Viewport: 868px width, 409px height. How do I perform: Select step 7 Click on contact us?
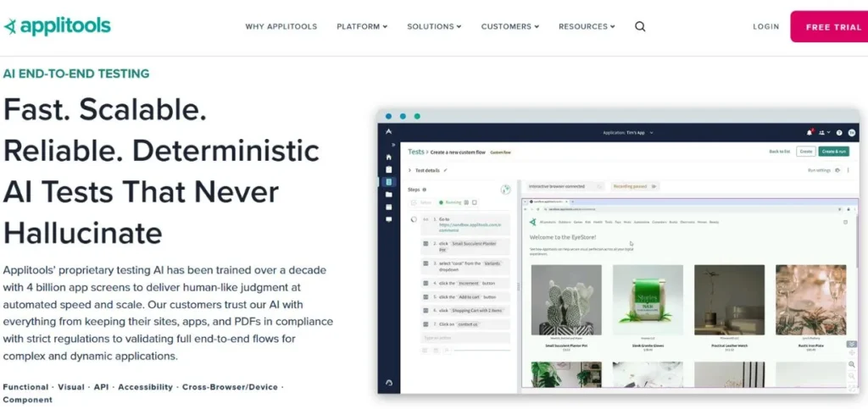click(x=465, y=324)
